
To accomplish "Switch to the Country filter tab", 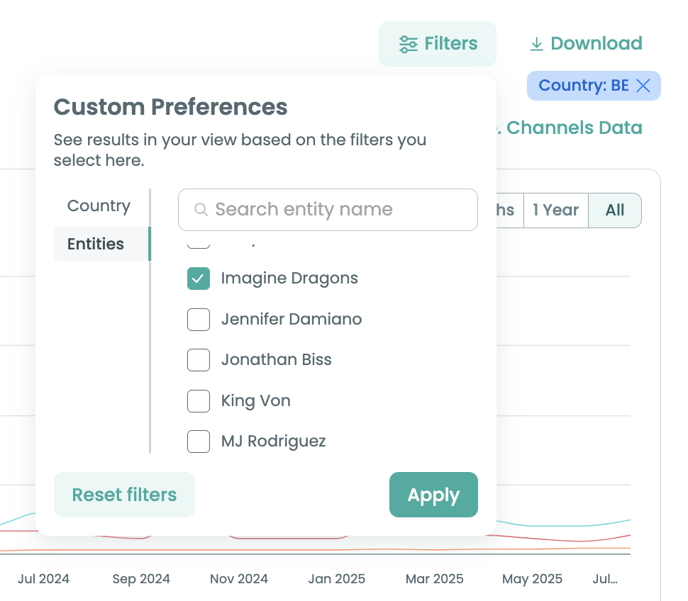I will pyautogui.click(x=98, y=206).
